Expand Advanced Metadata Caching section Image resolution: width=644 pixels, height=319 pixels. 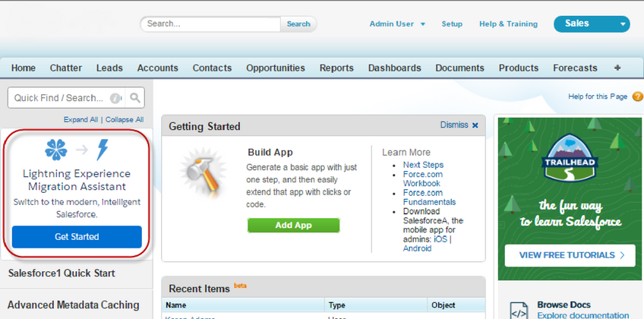(73, 305)
